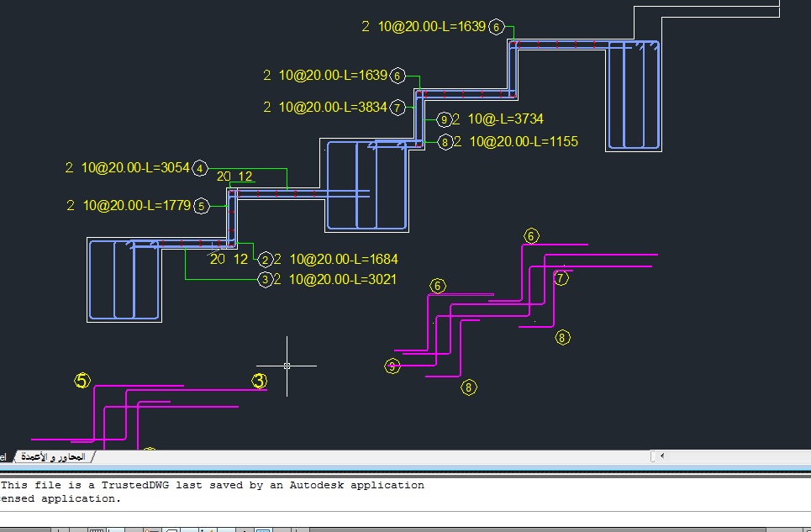Pick bar mark 7 beside L=3834

pyautogui.click(x=398, y=108)
